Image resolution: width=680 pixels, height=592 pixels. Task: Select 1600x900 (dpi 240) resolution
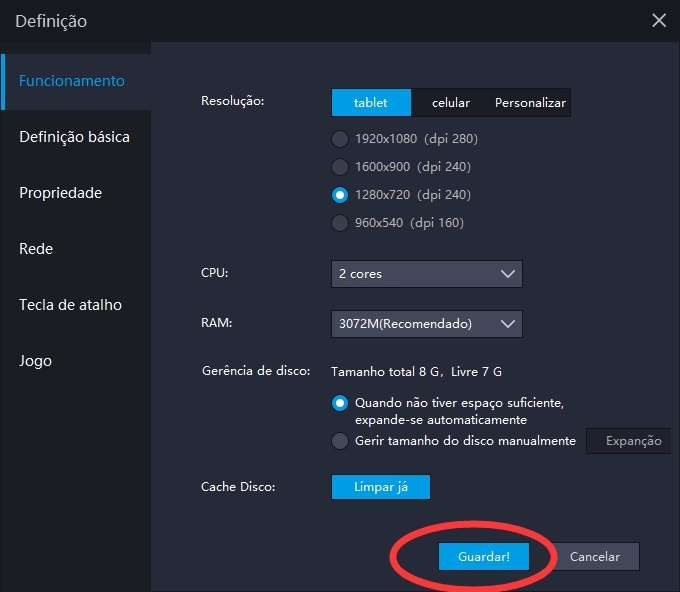tap(340, 167)
